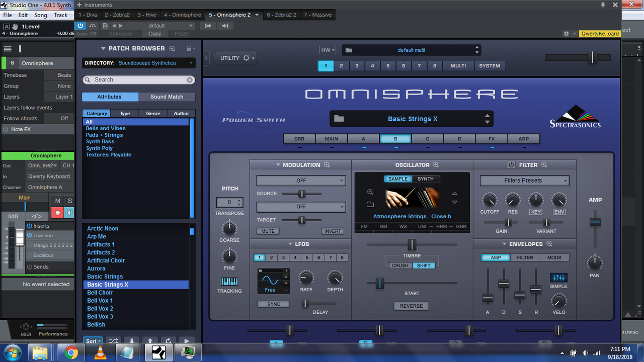Select next soundsource with down triangle

coord(455,202)
